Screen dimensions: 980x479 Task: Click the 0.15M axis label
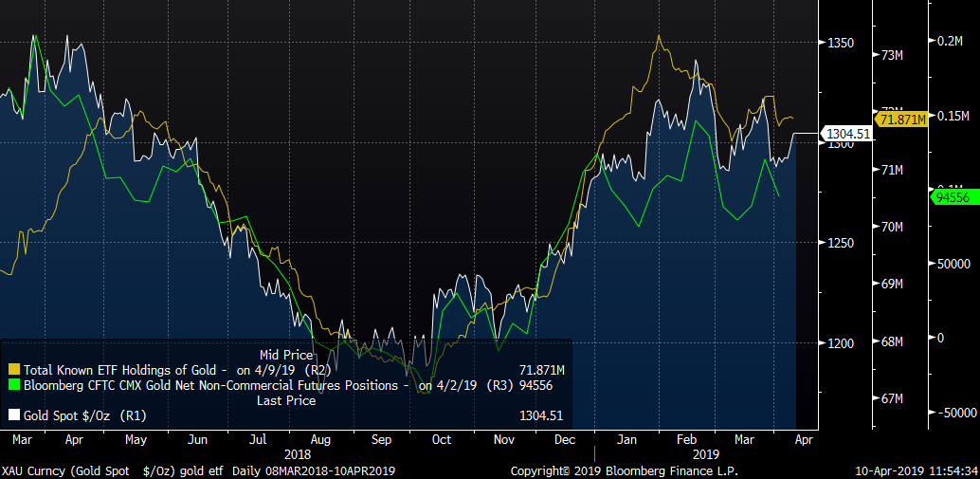click(953, 117)
